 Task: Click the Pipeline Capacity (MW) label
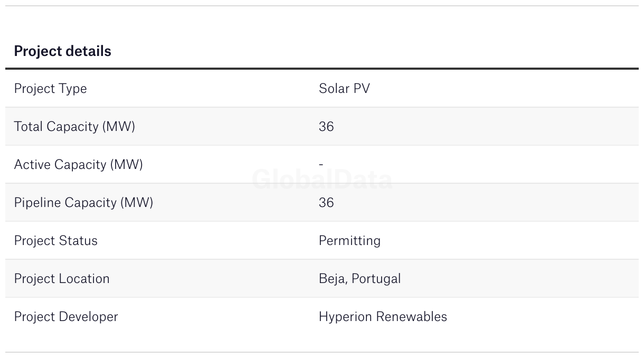(83, 203)
